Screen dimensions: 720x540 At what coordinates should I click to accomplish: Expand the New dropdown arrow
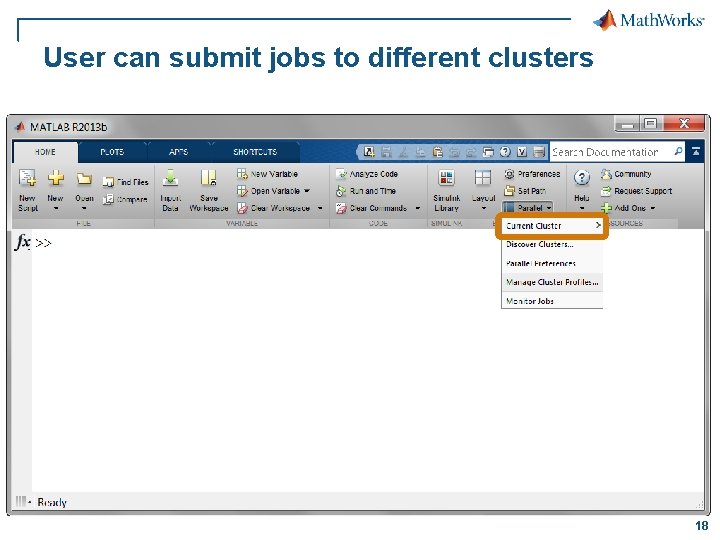coord(56,208)
